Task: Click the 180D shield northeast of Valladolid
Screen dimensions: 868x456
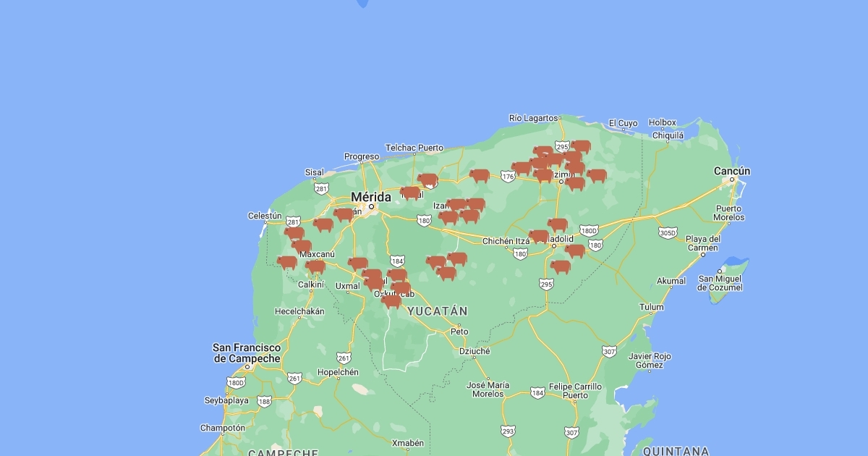Action: click(589, 230)
